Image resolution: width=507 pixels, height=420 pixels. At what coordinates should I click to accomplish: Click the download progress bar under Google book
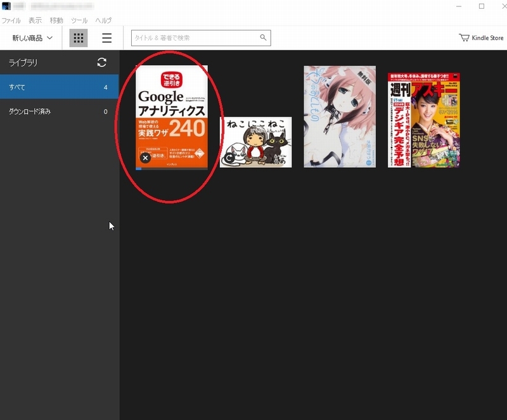pyautogui.click(x=172, y=169)
